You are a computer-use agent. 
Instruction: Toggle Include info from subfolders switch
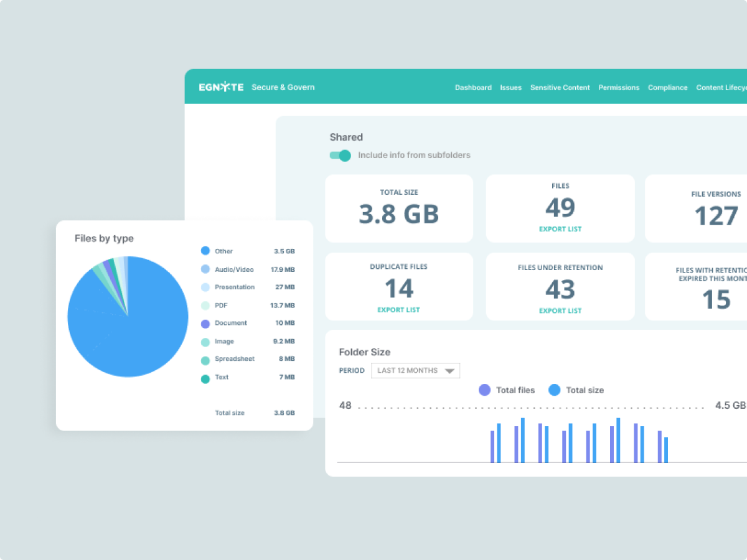(x=341, y=156)
